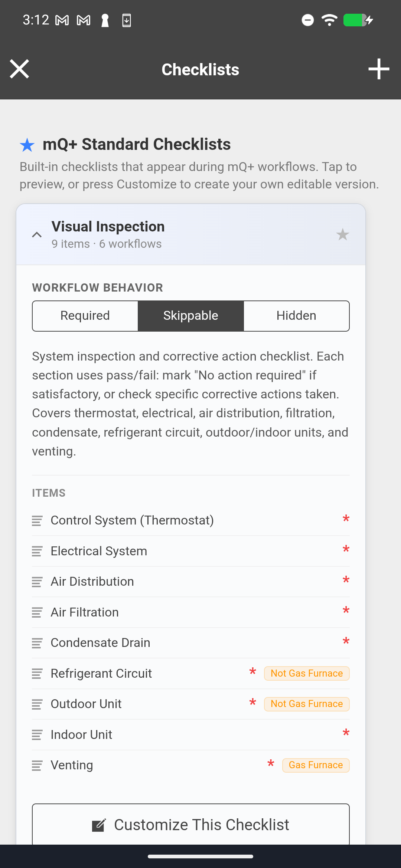Viewport: 401px width, 868px height.
Task: Collapse the Visual Inspection checklist chevron
Action: point(37,234)
